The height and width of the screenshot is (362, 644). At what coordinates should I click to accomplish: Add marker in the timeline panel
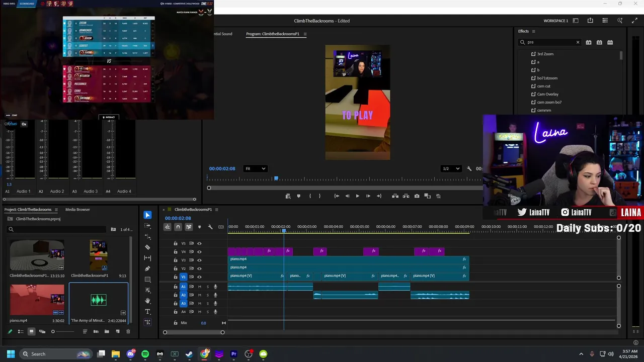pos(199,227)
